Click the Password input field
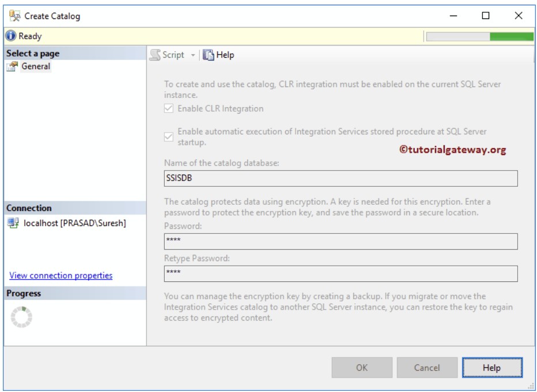This screenshot has width=537, height=392. click(x=341, y=242)
